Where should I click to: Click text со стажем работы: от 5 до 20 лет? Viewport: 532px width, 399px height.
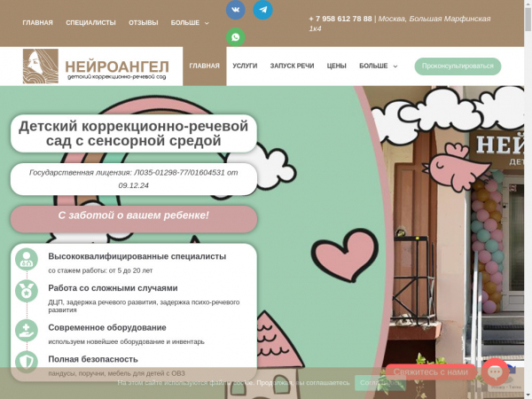tap(100, 270)
